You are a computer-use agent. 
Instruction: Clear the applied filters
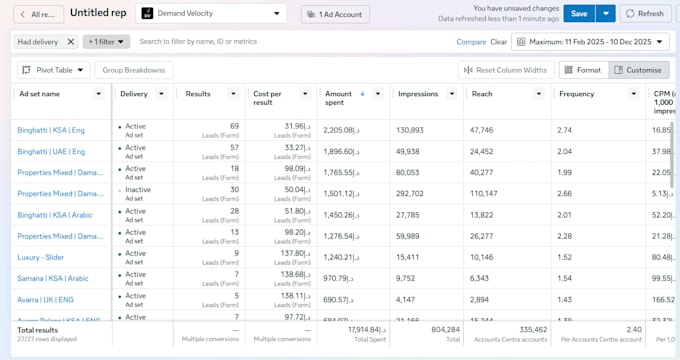498,42
